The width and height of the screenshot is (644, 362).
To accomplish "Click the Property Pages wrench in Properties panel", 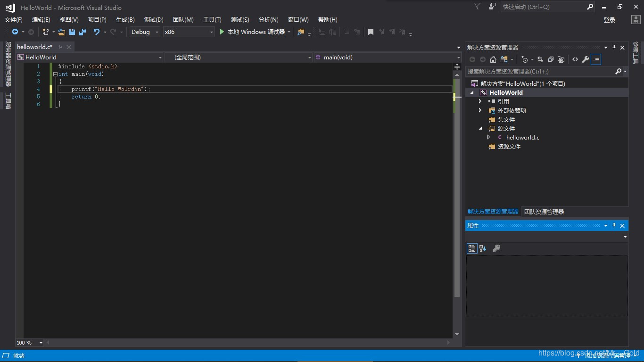I will (496, 248).
